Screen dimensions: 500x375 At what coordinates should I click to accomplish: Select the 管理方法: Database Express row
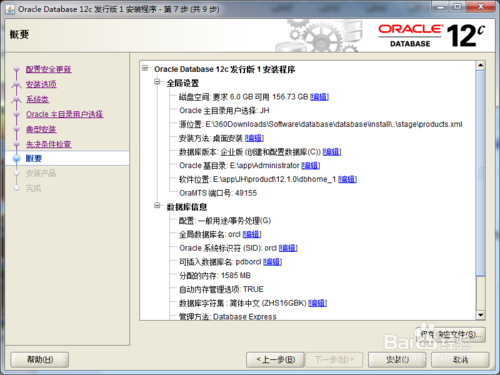click(x=228, y=316)
